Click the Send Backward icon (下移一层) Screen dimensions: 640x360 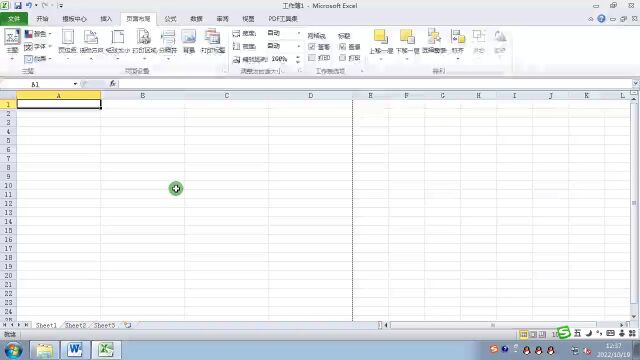(407, 42)
